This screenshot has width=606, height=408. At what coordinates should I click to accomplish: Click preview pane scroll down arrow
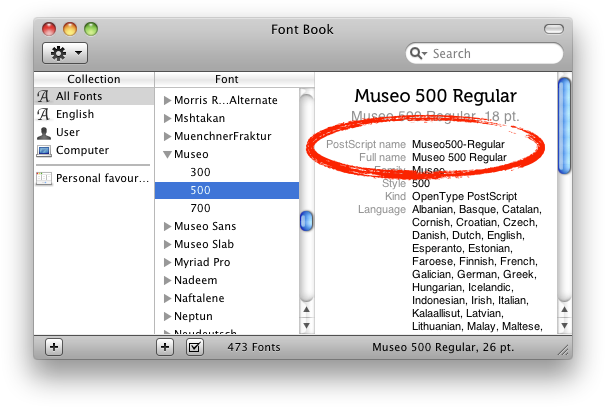point(565,326)
